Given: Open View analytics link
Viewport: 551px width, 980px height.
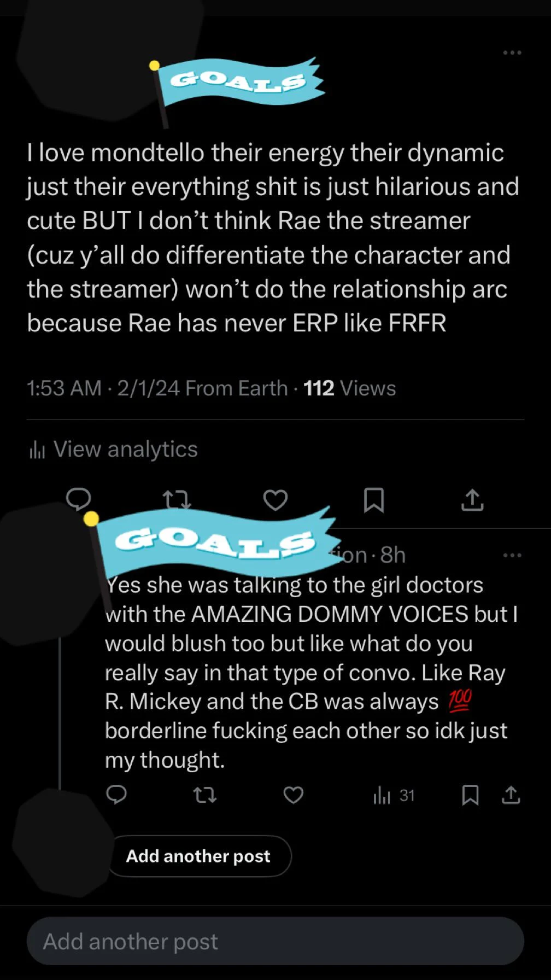Looking at the screenshot, I should click(x=125, y=450).
